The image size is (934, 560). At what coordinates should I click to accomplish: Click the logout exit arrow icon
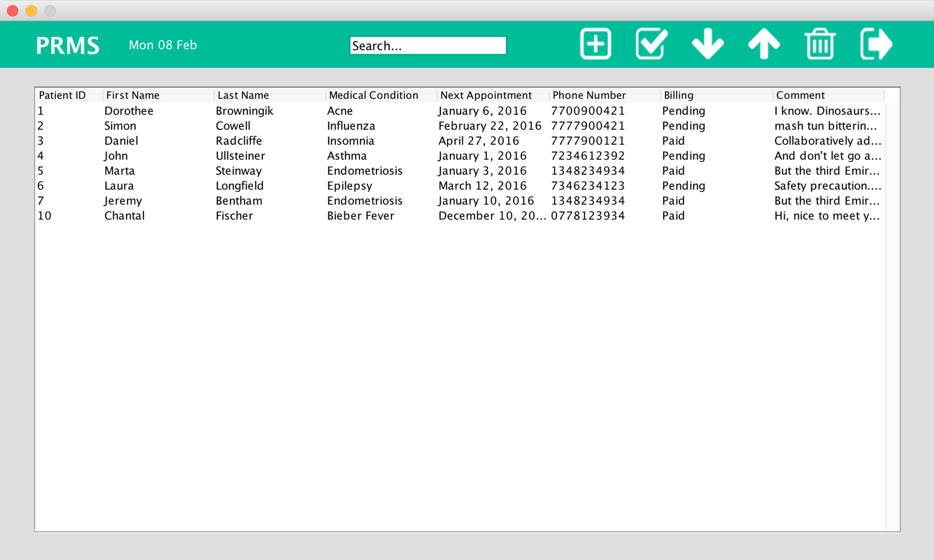(876, 44)
